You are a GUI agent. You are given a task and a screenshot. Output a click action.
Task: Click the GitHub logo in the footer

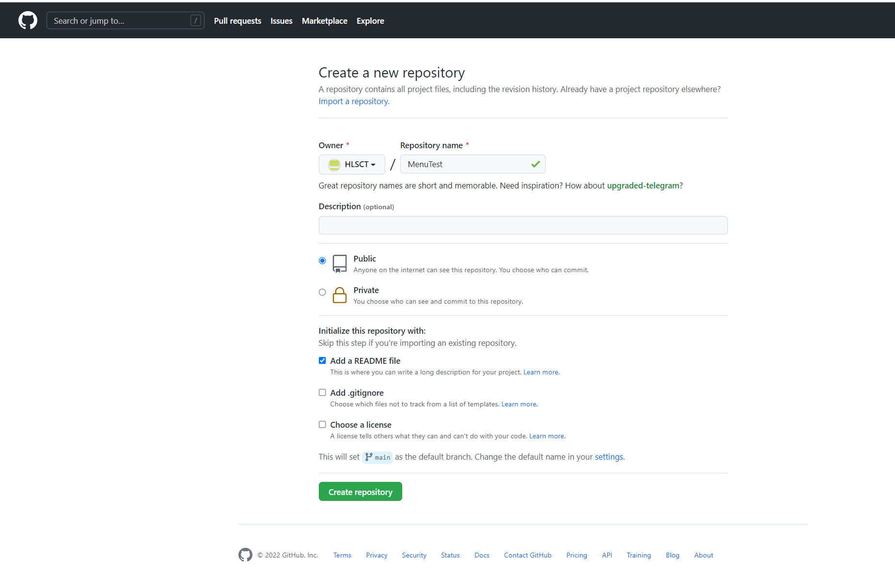coord(245,555)
